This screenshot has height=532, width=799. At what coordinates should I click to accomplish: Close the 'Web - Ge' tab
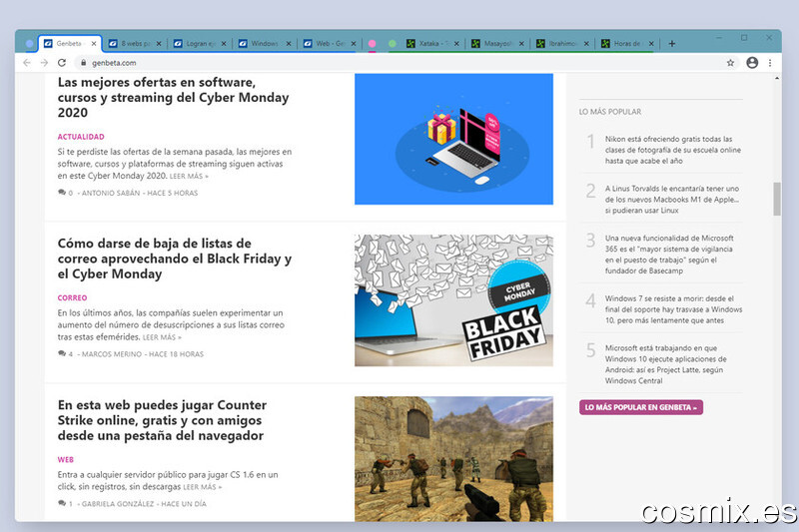click(354, 44)
